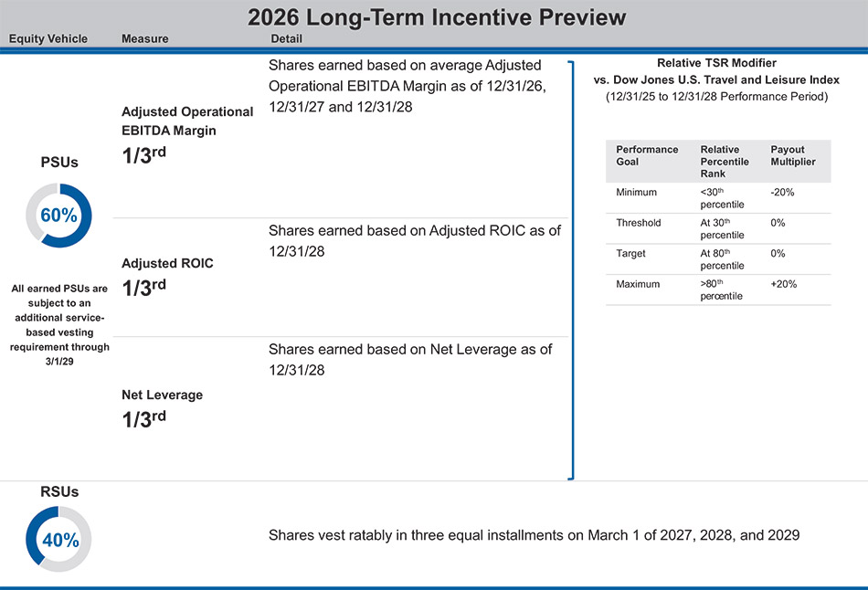Click the +20% maximum payout multiplier

pos(784,284)
